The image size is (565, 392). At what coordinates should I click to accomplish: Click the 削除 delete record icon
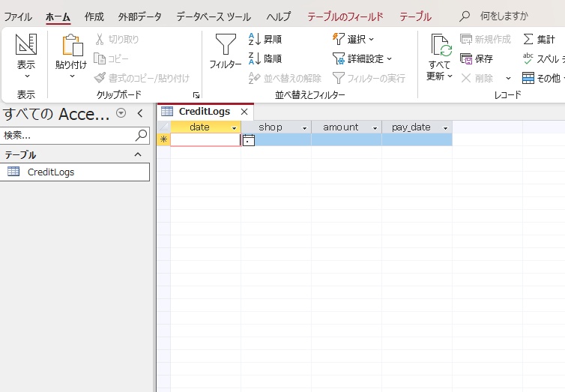466,78
